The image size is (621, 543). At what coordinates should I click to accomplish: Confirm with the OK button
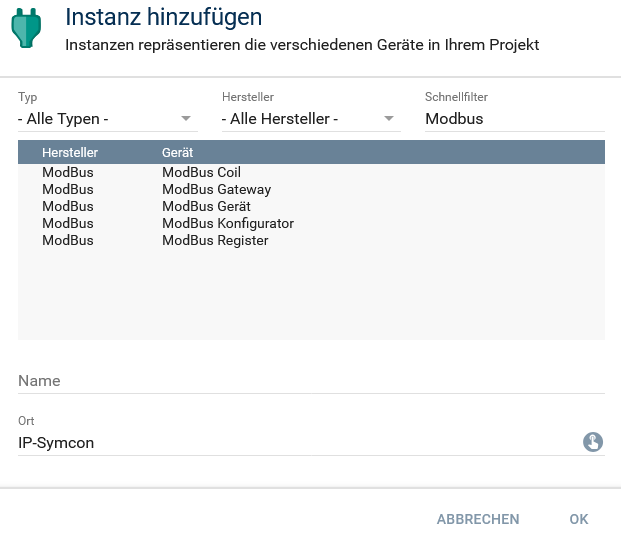[x=579, y=519]
